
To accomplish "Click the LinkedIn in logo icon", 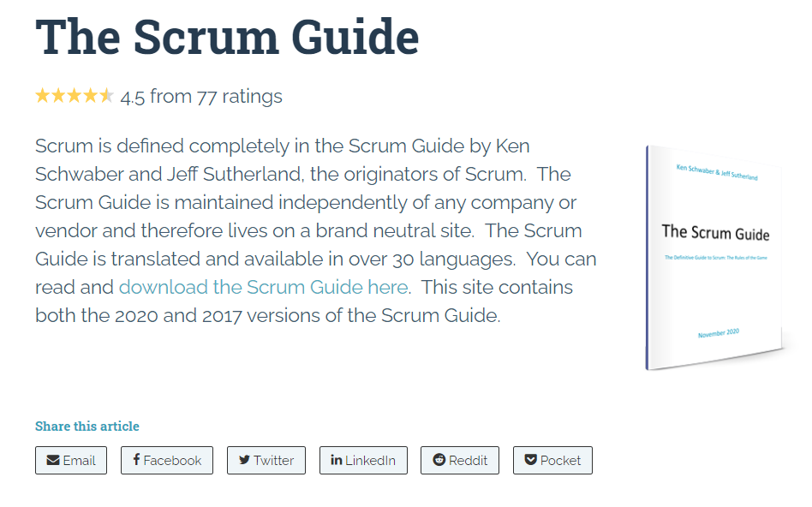I will [337, 459].
